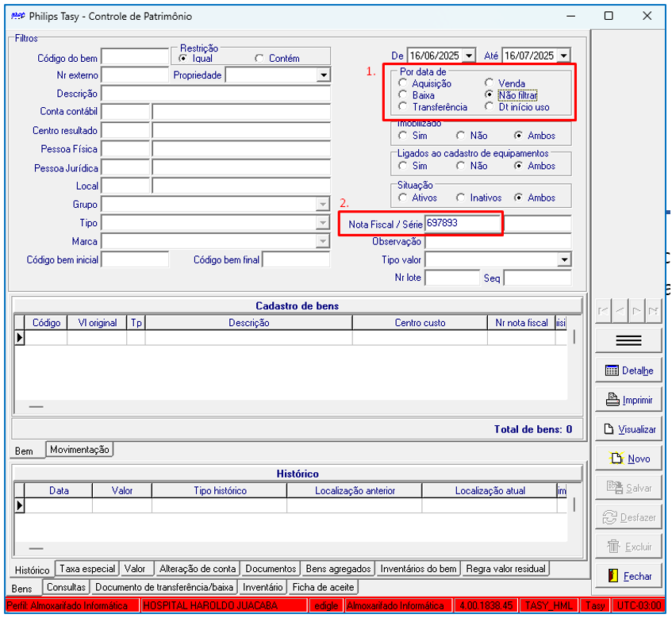Viewport: 672px width, 618px height.
Task: Open the Até date dropdown
Action: pyautogui.click(x=564, y=56)
